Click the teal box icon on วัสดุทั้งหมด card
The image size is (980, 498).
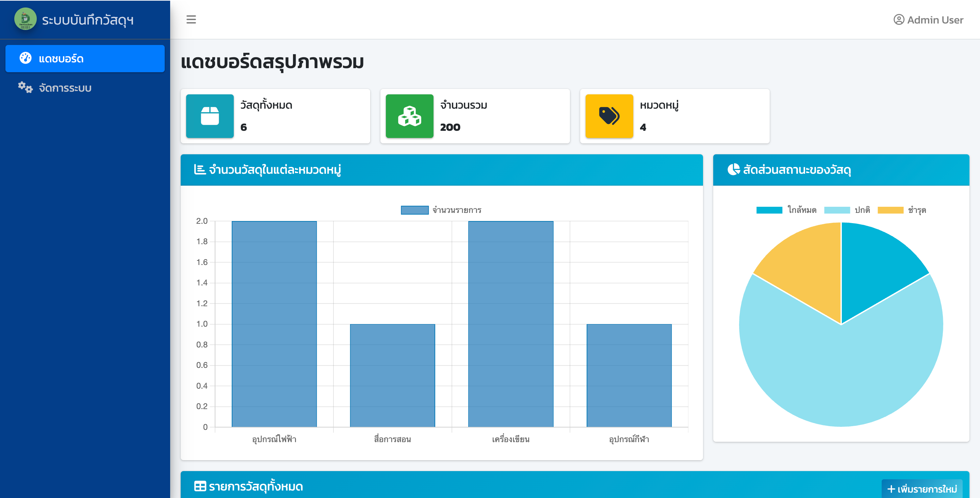coord(210,116)
